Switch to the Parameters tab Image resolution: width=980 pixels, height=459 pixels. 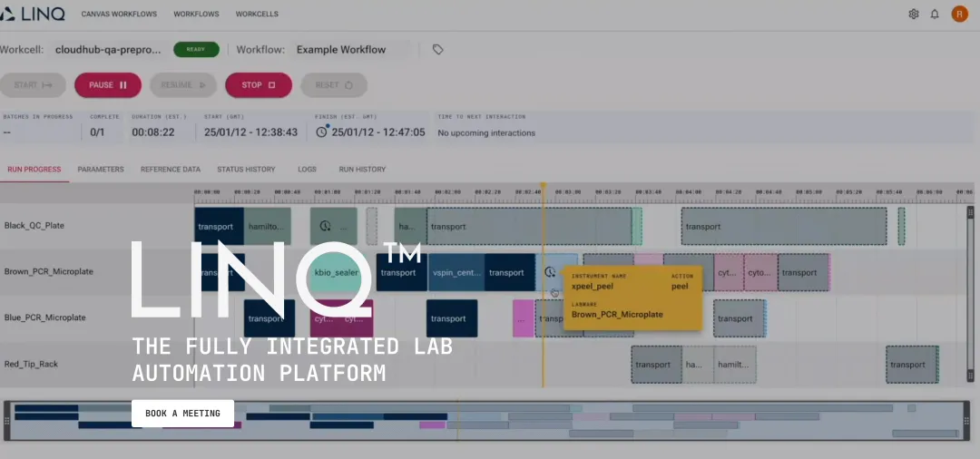click(x=101, y=170)
